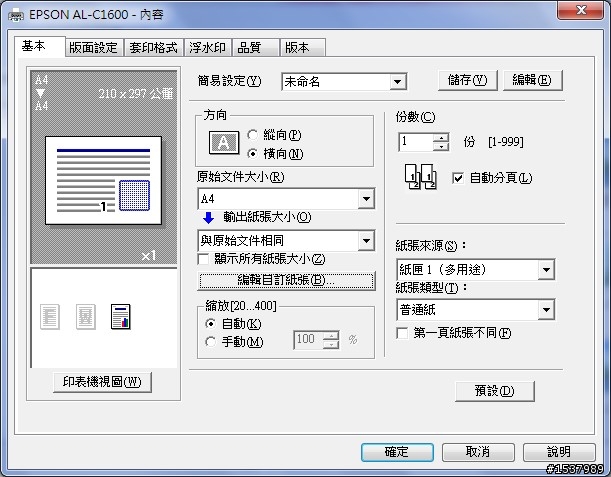This screenshot has width=611, height=477.
Task: Toggle the 自動分頁 checkbox
Action: tap(458, 178)
